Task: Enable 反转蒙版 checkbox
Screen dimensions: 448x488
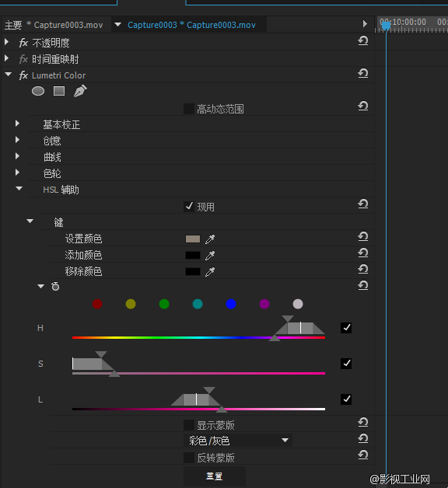Action: pyautogui.click(x=189, y=458)
